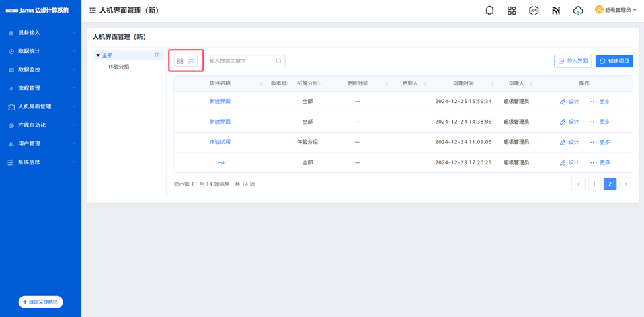The image size is (644, 317).
Task: Collapse the 全部 tree node
Action: click(x=98, y=55)
